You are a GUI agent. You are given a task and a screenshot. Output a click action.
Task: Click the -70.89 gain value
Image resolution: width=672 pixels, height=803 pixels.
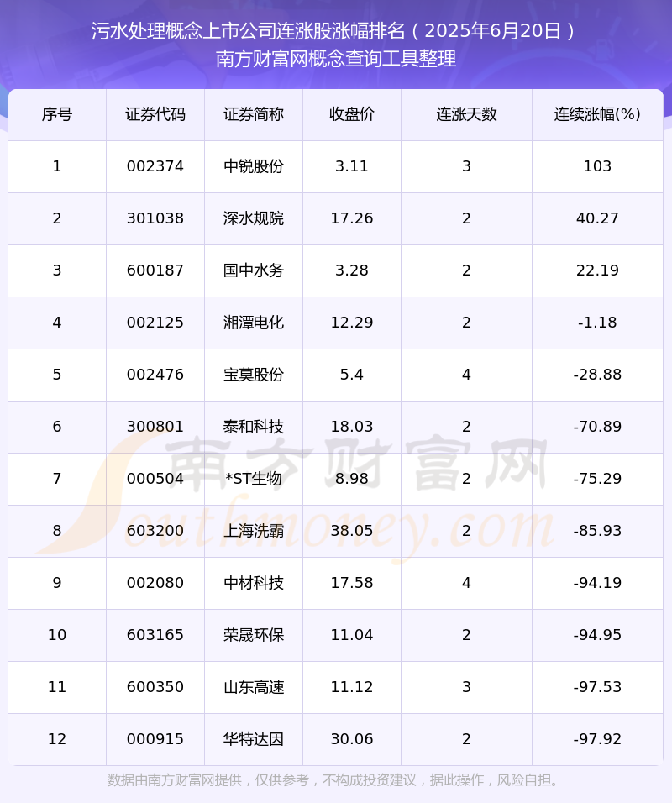(x=597, y=427)
